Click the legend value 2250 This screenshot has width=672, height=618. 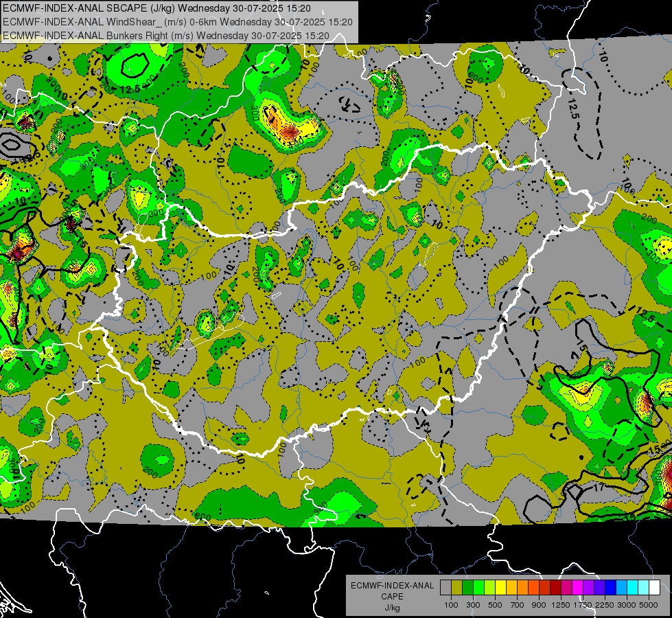[x=605, y=605]
